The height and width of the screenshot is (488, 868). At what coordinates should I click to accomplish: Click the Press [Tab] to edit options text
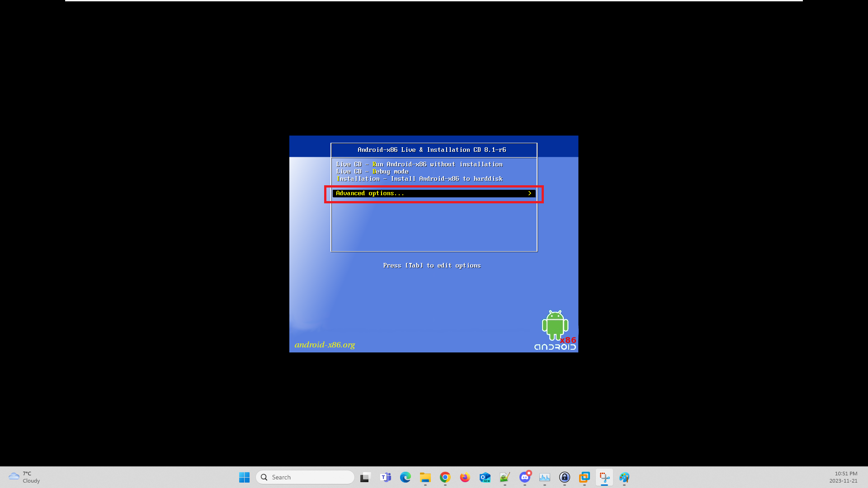pos(432,266)
